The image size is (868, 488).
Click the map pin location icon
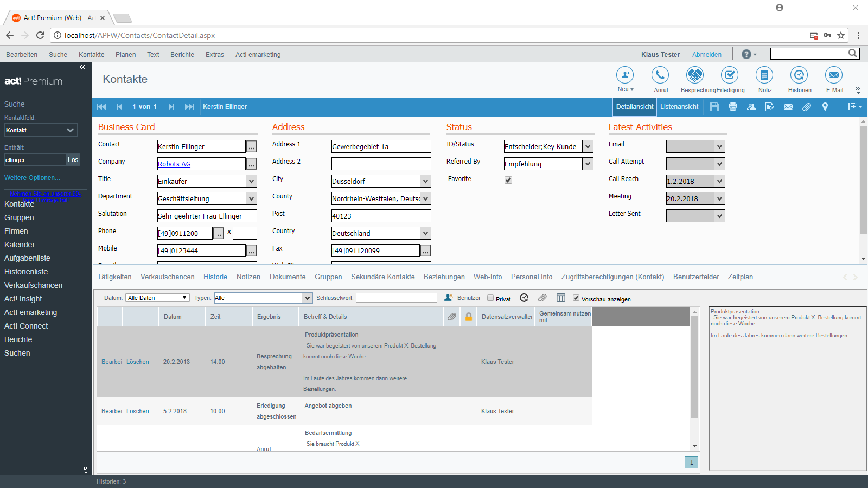[x=825, y=107]
